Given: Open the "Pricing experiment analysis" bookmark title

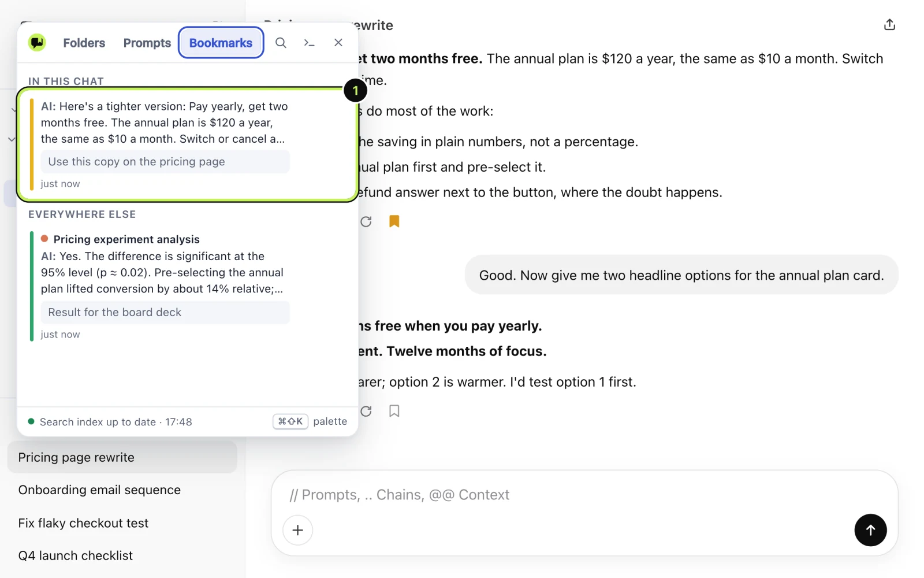Looking at the screenshot, I should (126, 239).
